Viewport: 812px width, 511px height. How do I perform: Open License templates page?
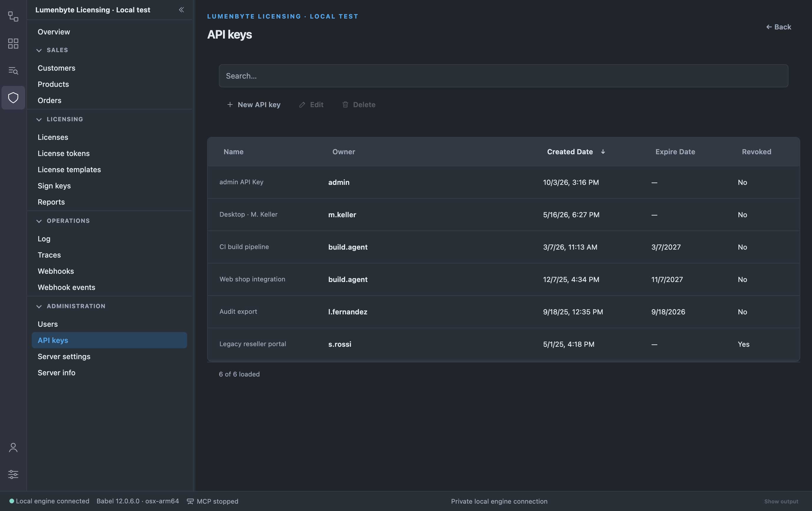click(109, 170)
